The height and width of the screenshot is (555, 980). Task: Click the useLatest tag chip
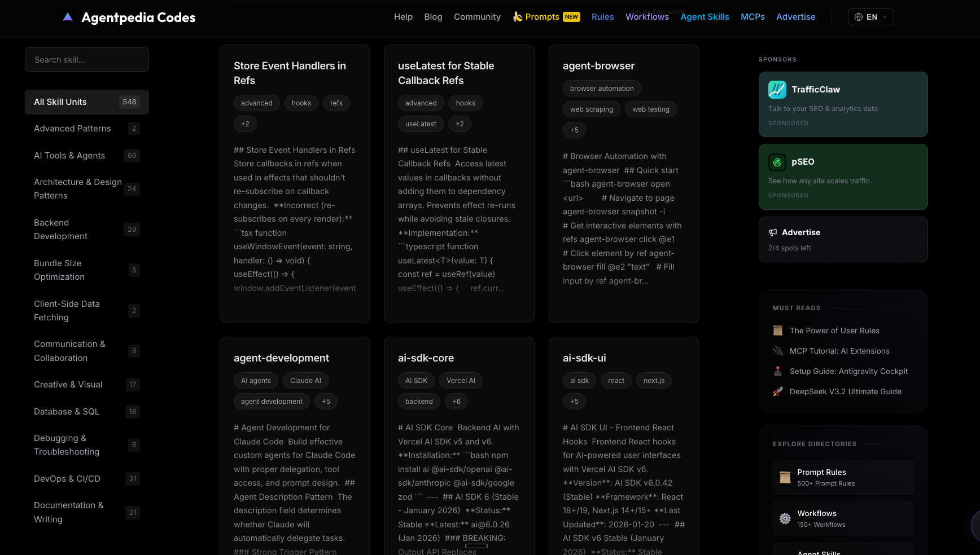coord(421,124)
